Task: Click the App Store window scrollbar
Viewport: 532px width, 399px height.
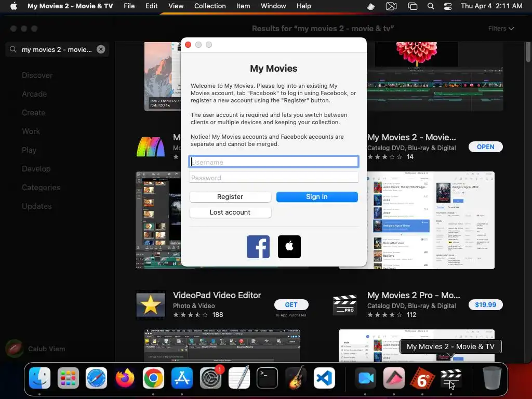Action: (x=528, y=51)
